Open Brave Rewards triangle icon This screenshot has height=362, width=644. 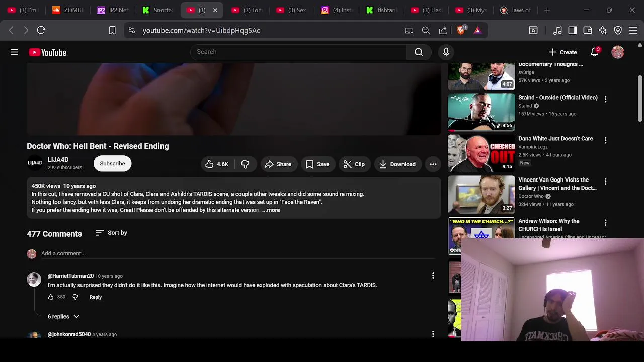tap(477, 30)
